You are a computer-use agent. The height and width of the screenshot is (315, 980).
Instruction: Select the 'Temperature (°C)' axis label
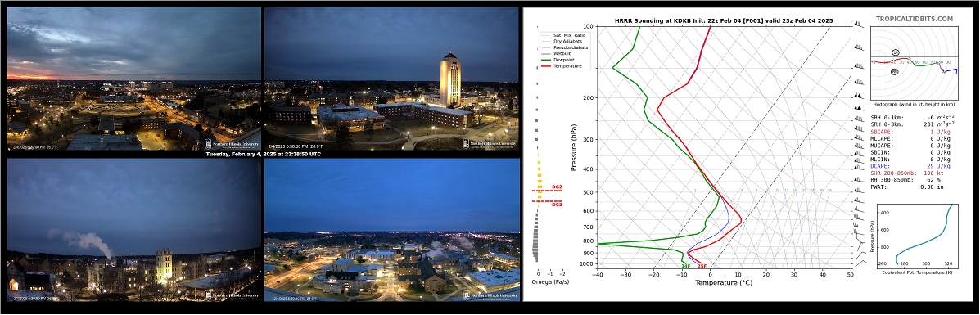(x=724, y=282)
